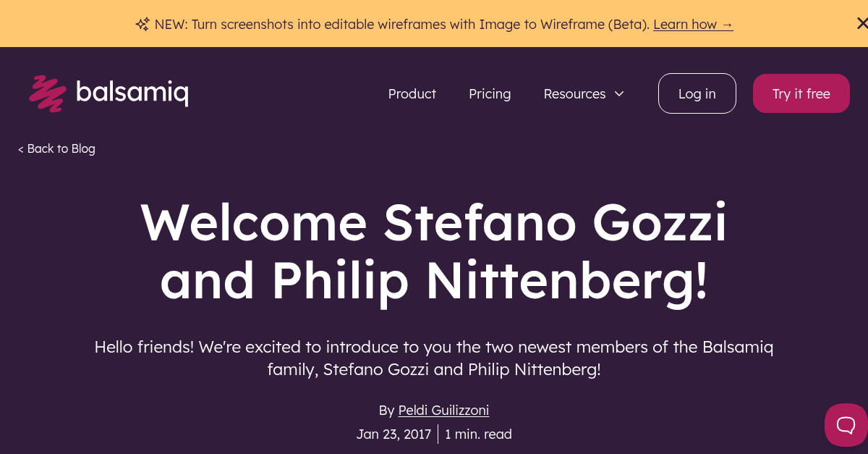Click the Log in button
Screen dimensions: 868x454
click(x=697, y=93)
